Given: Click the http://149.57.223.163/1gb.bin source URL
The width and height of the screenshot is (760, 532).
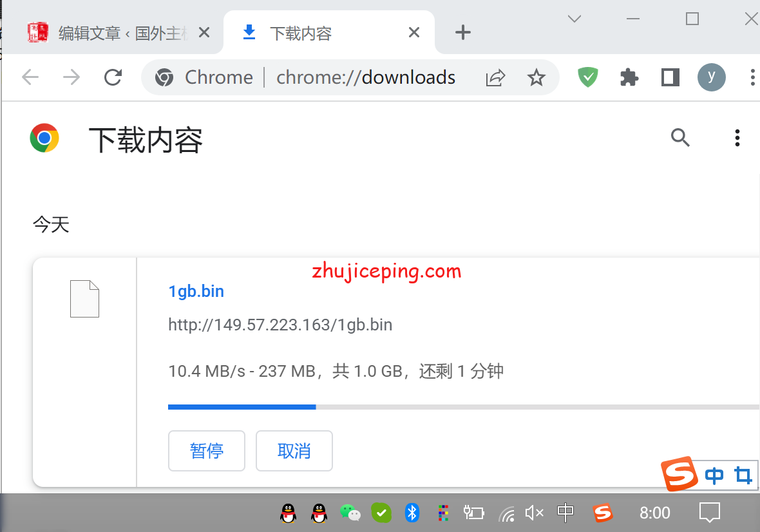Looking at the screenshot, I should 280,325.
